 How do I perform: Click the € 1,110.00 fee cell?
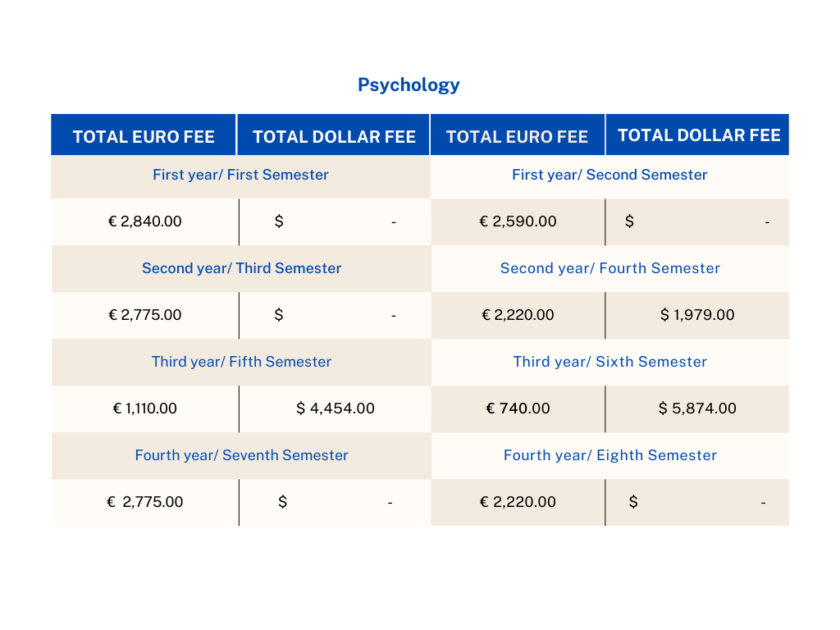pyautogui.click(x=145, y=409)
